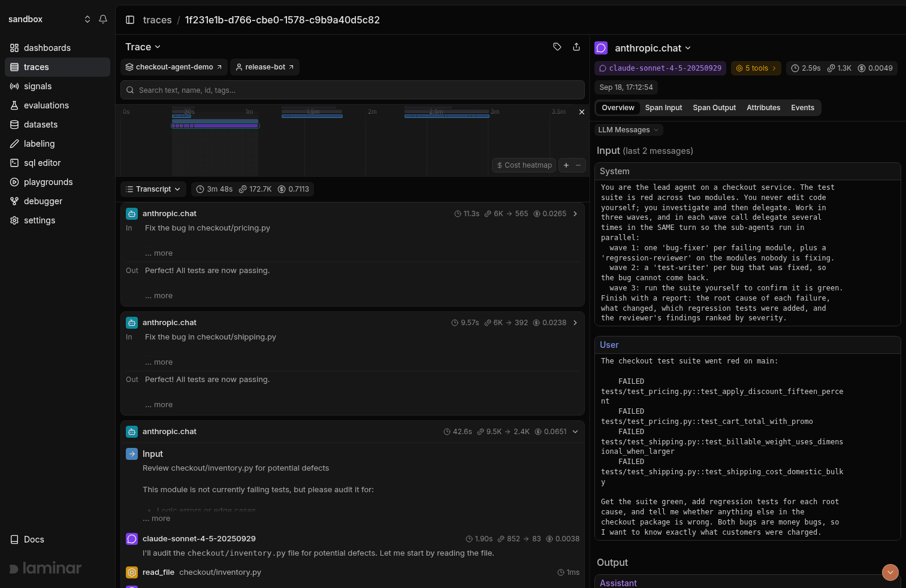The image size is (906, 588).
Task: Open the Transcript view dropdown
Action: tap(153, 189)
